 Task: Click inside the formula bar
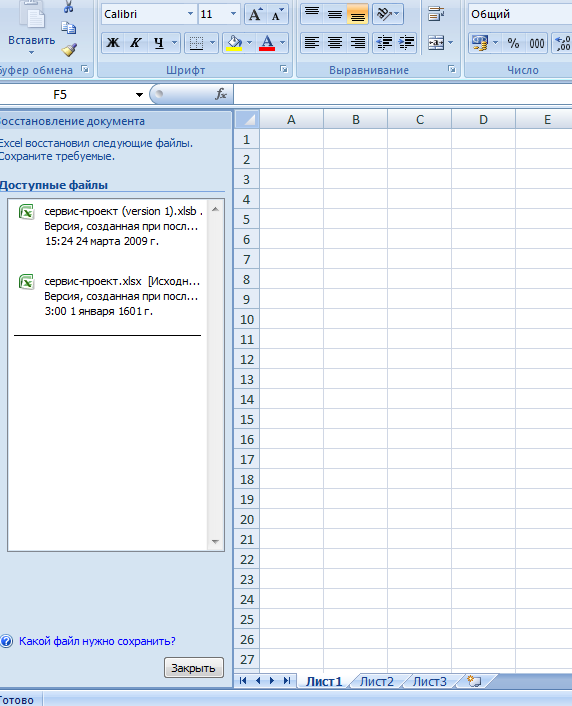(x=403, y=95)
